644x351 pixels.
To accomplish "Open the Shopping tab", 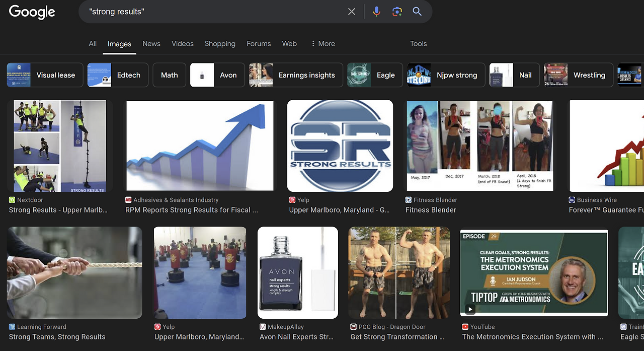I will tap(220, 44).
